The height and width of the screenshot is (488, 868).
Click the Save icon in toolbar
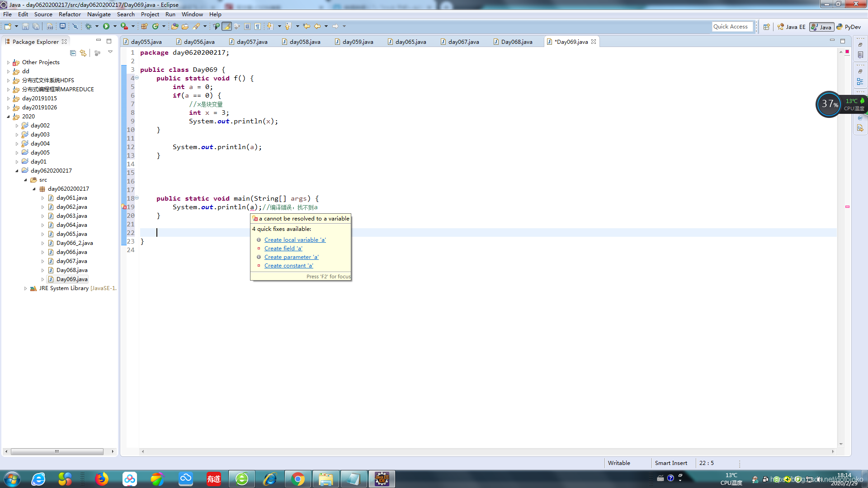click(x=25, y=27)
